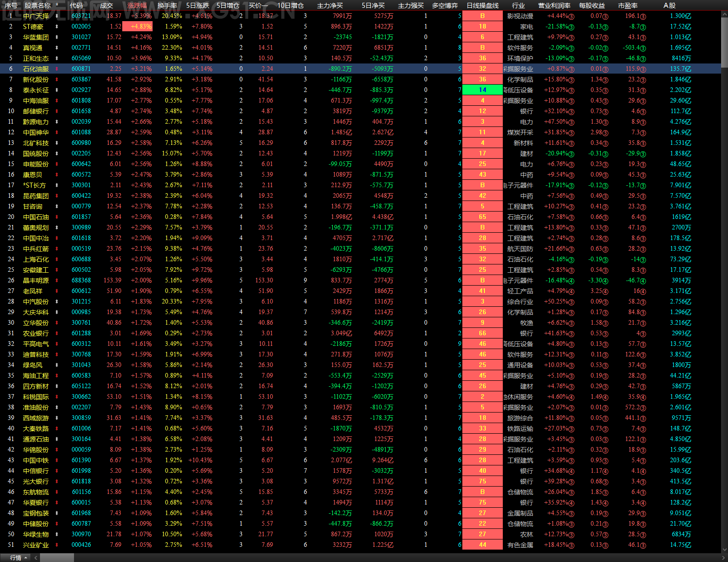Select stock name 华绿生物
The height and width of the screenshot is (562, 728).
(36, 534)
